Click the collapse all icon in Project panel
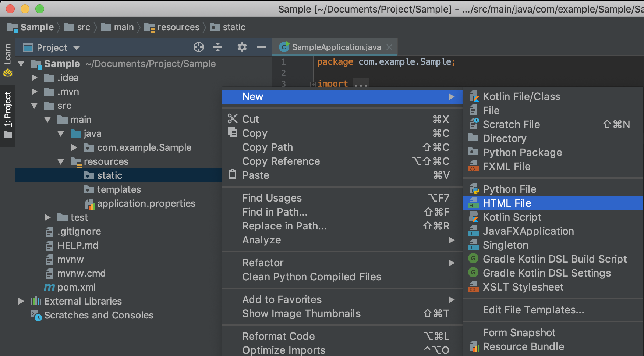Image resolution: width=644 pixels, height=356 pixels. (218, 47)
